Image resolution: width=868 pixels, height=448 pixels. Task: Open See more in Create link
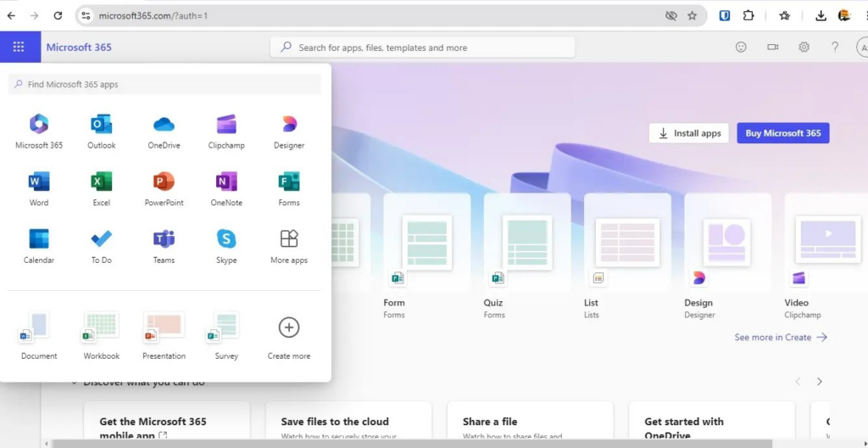[x=781, y=337]
